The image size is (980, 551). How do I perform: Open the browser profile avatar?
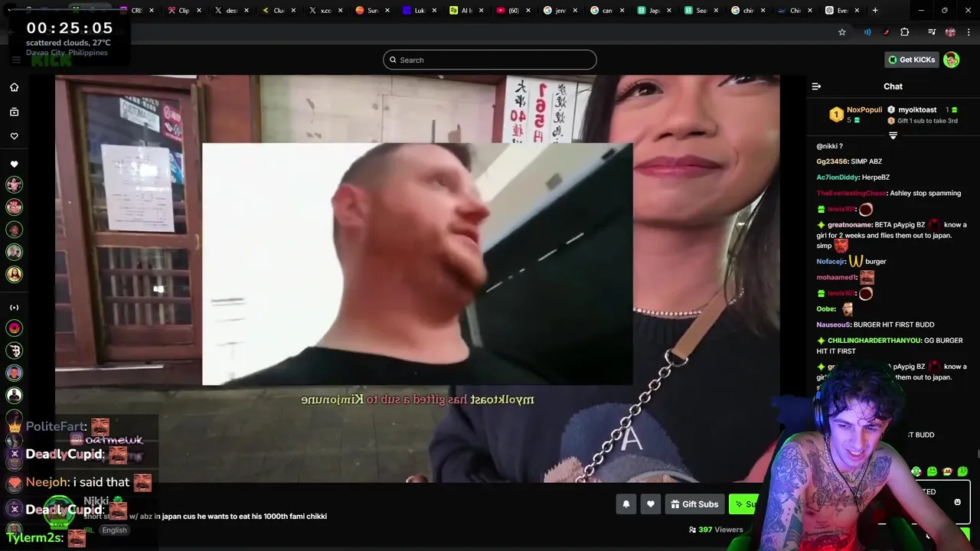[950, 32]
